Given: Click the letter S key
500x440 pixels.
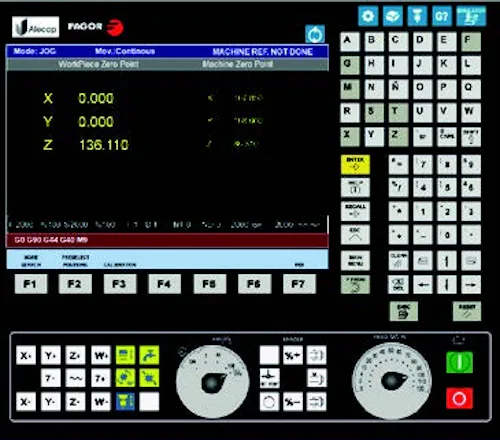Looking at the screenshot, I should [374, 113].
